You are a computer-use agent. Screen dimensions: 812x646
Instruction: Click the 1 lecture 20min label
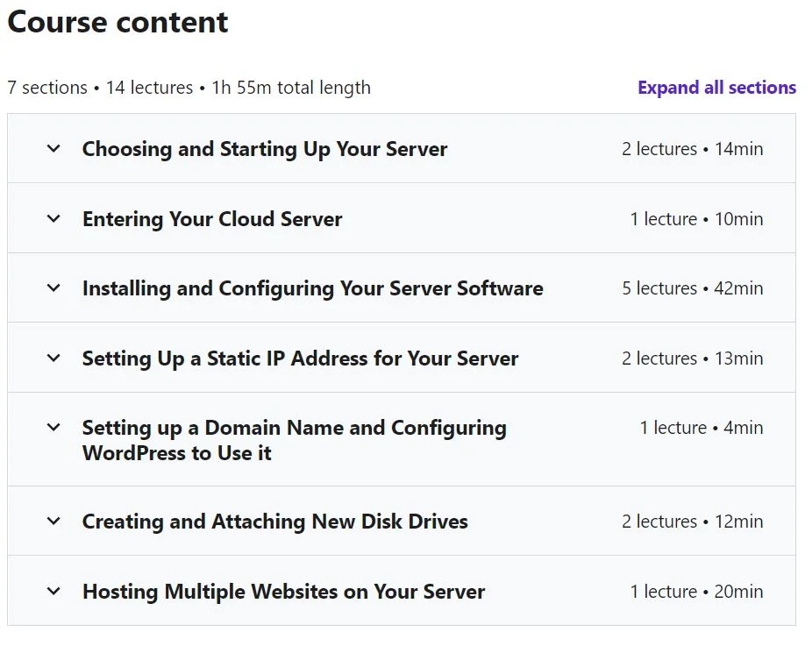coord(696,591)
